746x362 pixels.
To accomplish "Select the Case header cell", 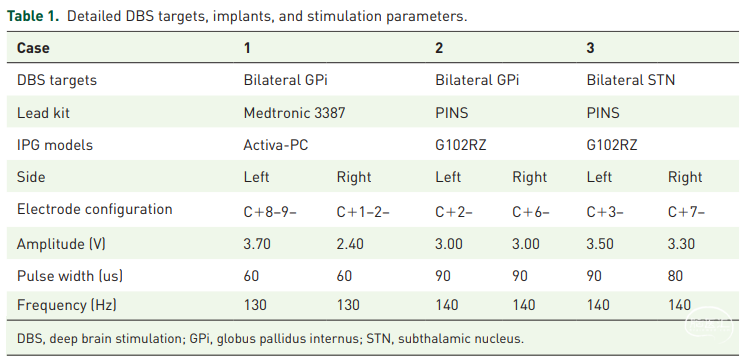I will [33, 48].
